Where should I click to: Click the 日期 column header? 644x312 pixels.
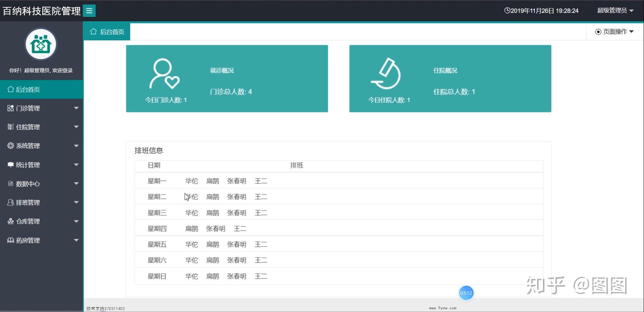point(154,165)
